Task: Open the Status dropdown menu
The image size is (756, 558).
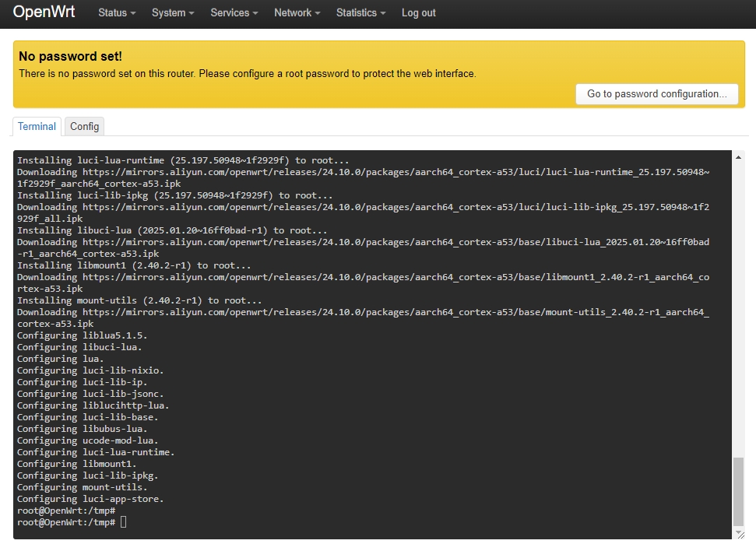Action: click(x=117, y=13)
